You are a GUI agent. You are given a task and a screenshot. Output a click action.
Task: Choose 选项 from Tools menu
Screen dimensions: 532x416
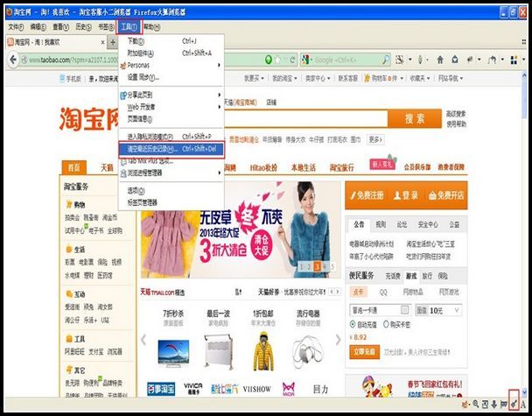tap(171, 191)
